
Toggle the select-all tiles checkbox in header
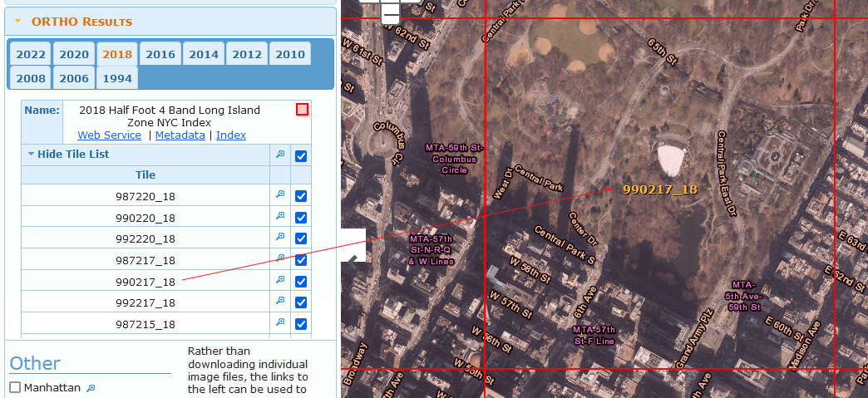[301, 155]
